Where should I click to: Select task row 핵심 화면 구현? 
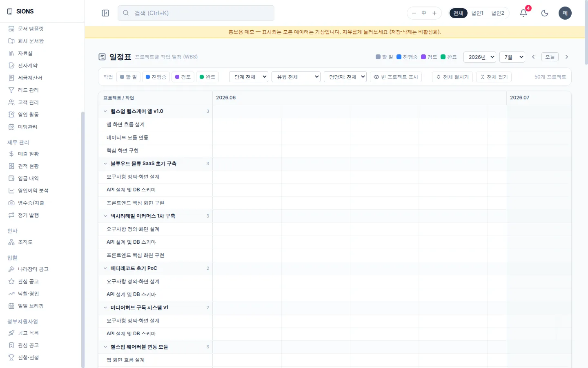155,150
